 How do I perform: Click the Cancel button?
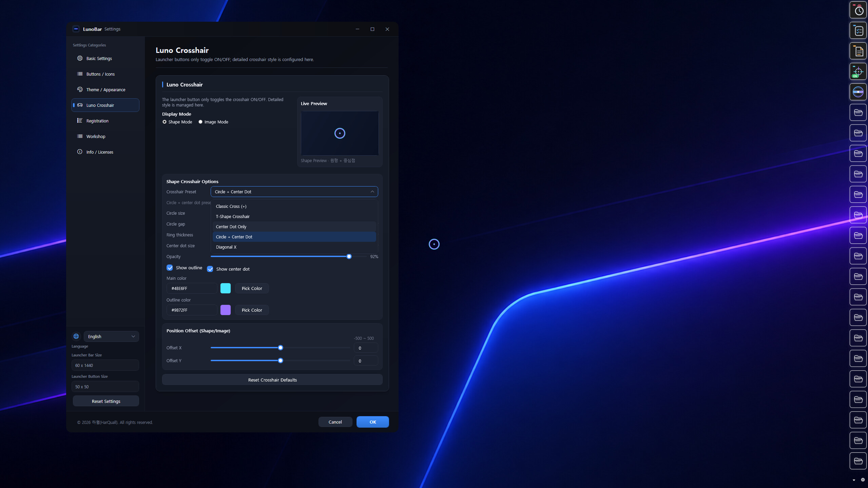335,422
